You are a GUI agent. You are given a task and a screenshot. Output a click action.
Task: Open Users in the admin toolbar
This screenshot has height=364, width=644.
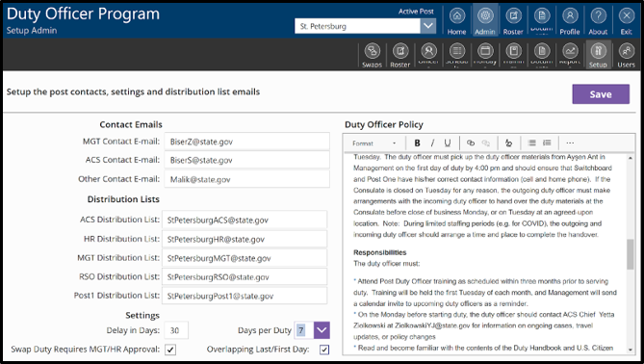click(x=626, y=55)
